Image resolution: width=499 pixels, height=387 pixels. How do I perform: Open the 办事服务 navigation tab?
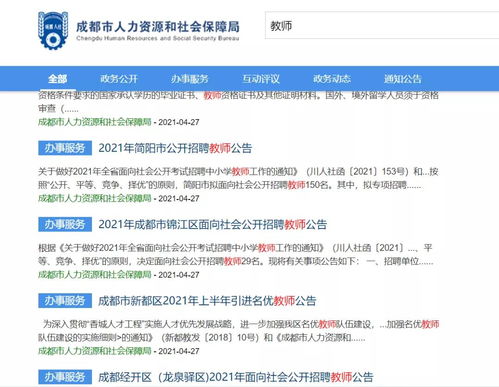(x=190, y=79)
